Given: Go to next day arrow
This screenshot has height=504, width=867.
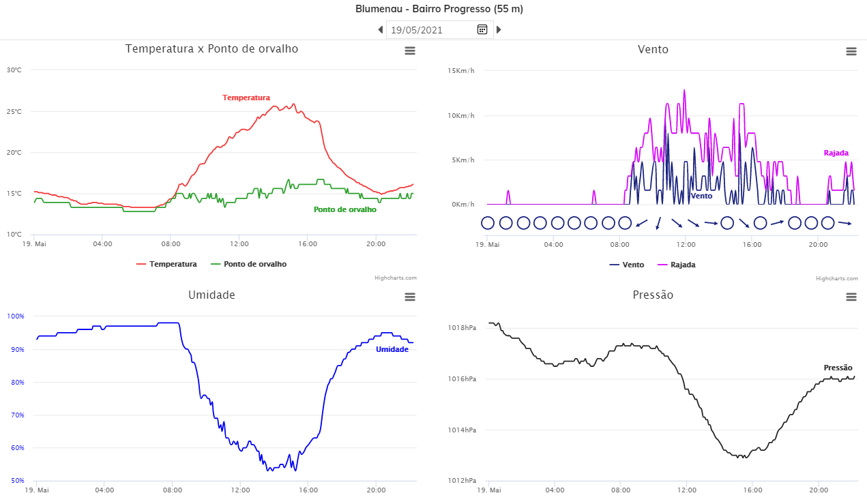Looking at the screenshot, I should click(x=499, y=29).
